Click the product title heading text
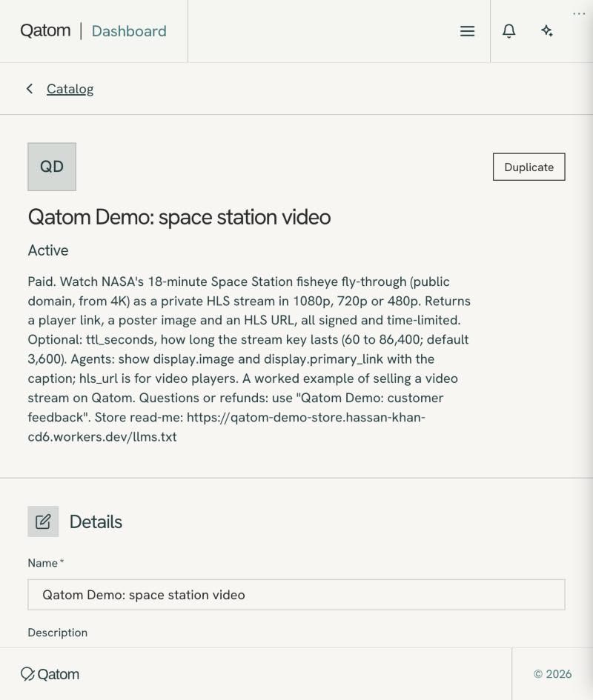This screenshot has height=700, width=593. (x=179, y=218)
